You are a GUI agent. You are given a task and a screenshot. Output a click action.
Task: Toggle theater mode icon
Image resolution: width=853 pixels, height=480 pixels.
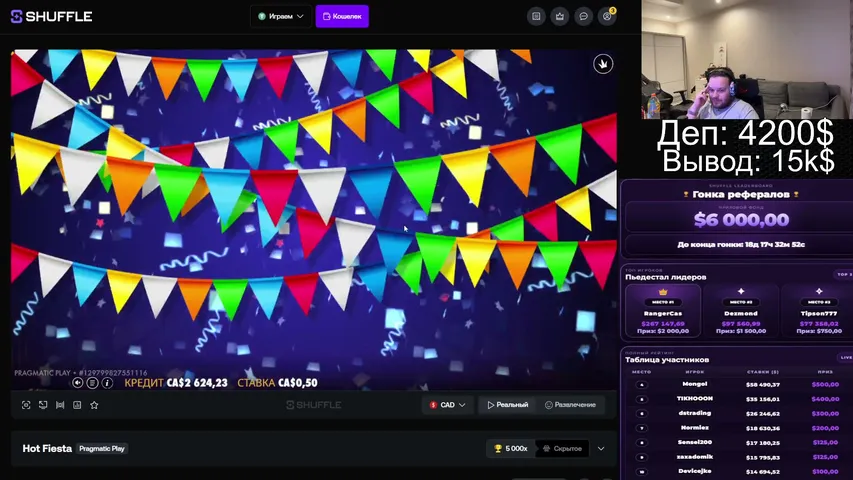pyautogui.click(x=60, y=405)
